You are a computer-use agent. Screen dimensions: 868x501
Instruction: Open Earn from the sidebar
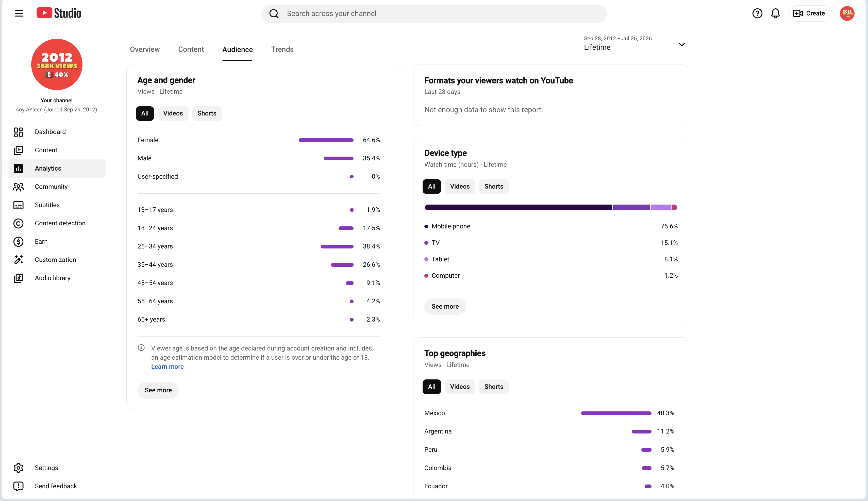pyautogui.click(x=57, y=242)
